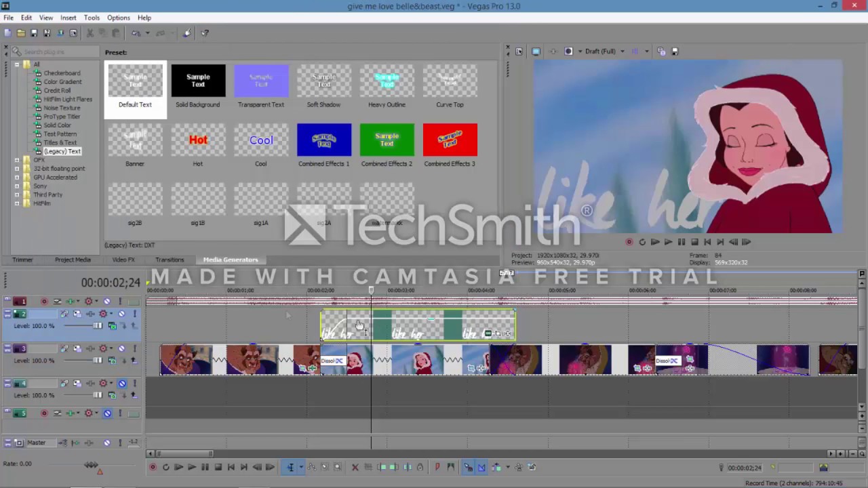The height and width of the screenshot is (488, 868).
Task: Click Play in the timeline transport bar
Action: pos(192,467)
